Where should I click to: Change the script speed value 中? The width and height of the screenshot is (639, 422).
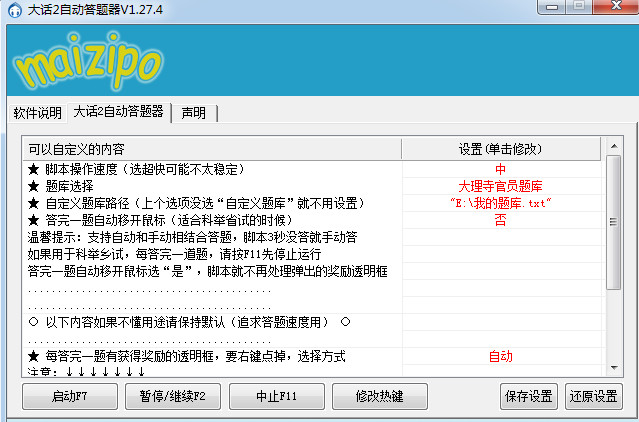coord(500,169)
